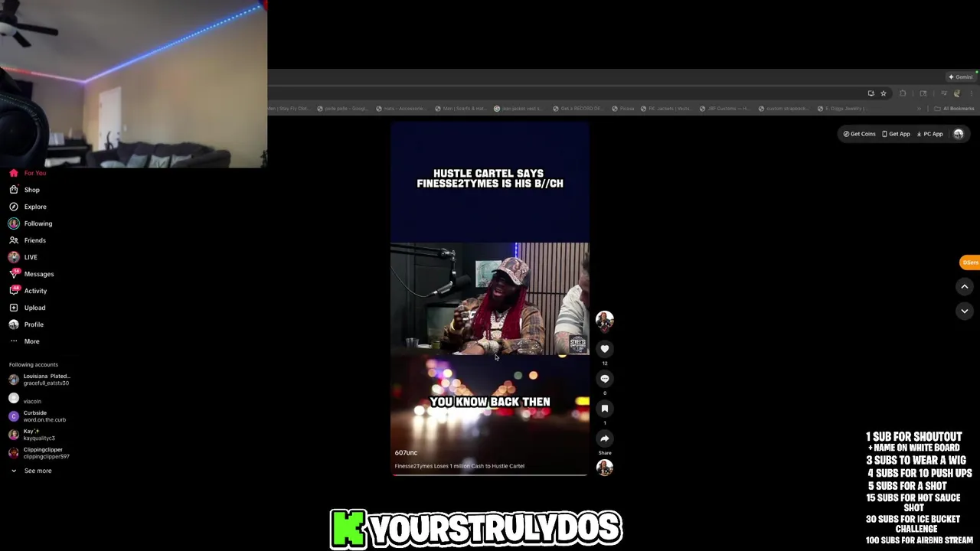Click the Upload plus icon

click(x=14, y=308)
